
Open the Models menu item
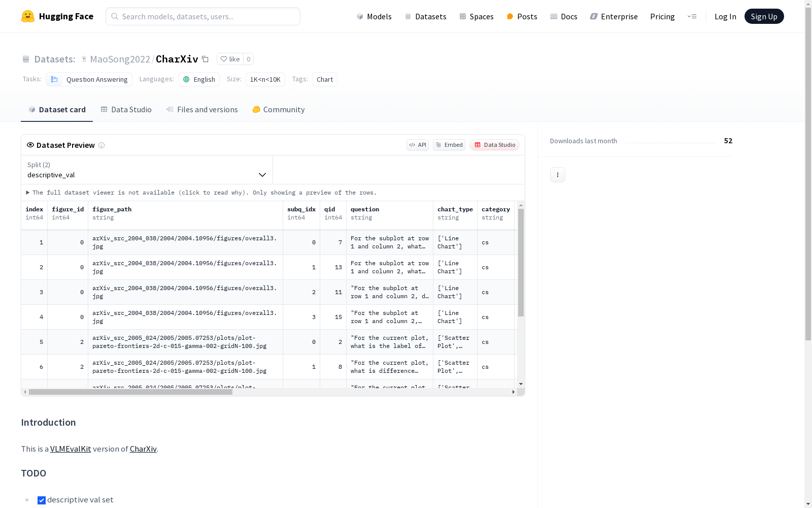pos(374,16)
